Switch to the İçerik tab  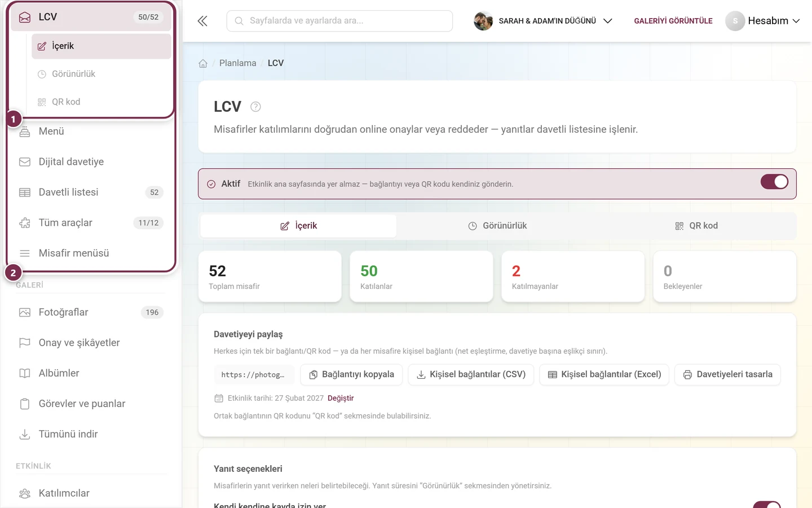pyautogui.click(x=298, y=226)
